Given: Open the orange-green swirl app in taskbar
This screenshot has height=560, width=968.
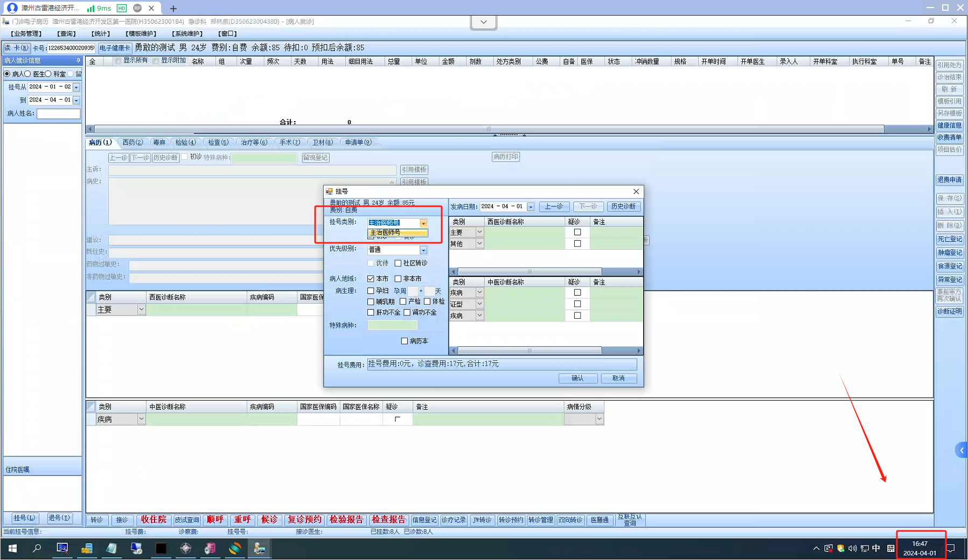Looking at the screenshot, I should 235,549.
